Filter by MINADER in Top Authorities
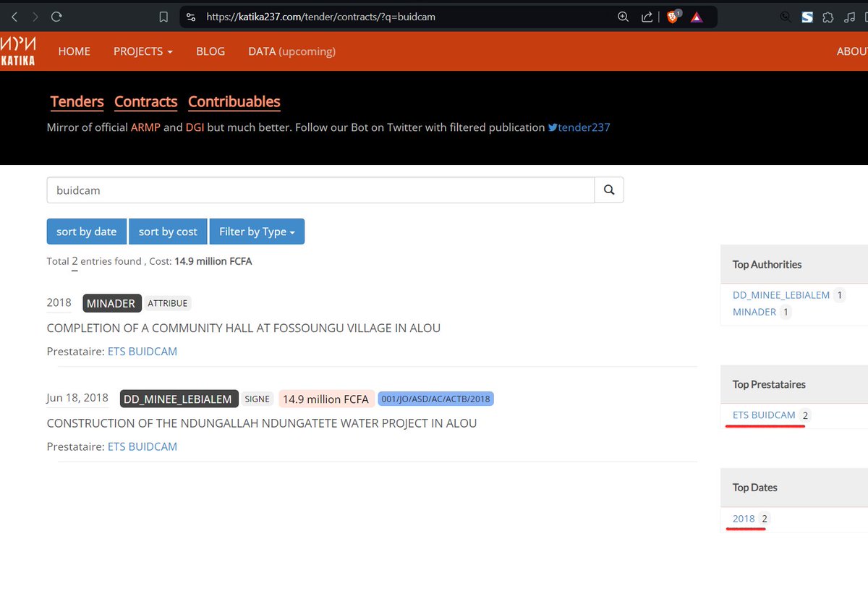Screen dimensions: 868x607 coord(754,312)
